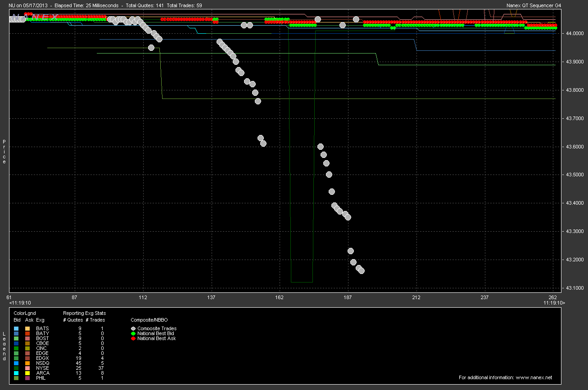Click the '# Quotes' column header
The height and width of the screenshot is (390, 588).
click(x=73, y=320)
